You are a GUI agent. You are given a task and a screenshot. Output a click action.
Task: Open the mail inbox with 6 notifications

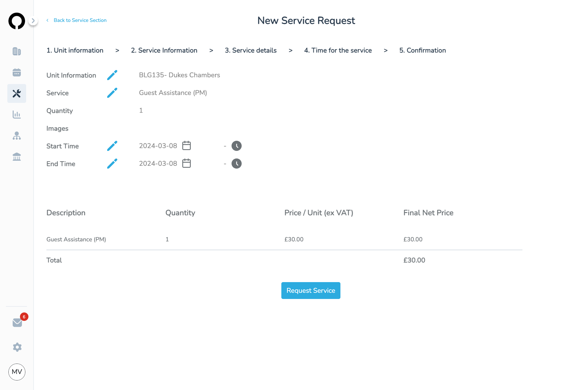pos(17,323)
